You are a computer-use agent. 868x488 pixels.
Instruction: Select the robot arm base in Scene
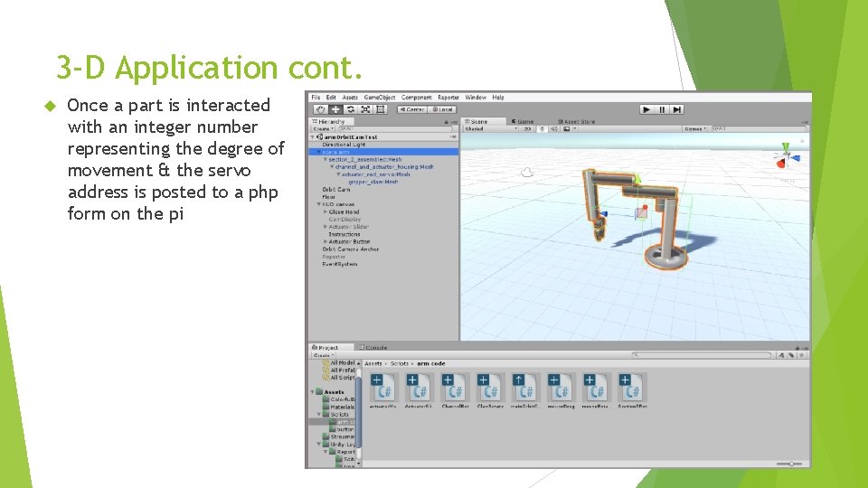(665, 256)
